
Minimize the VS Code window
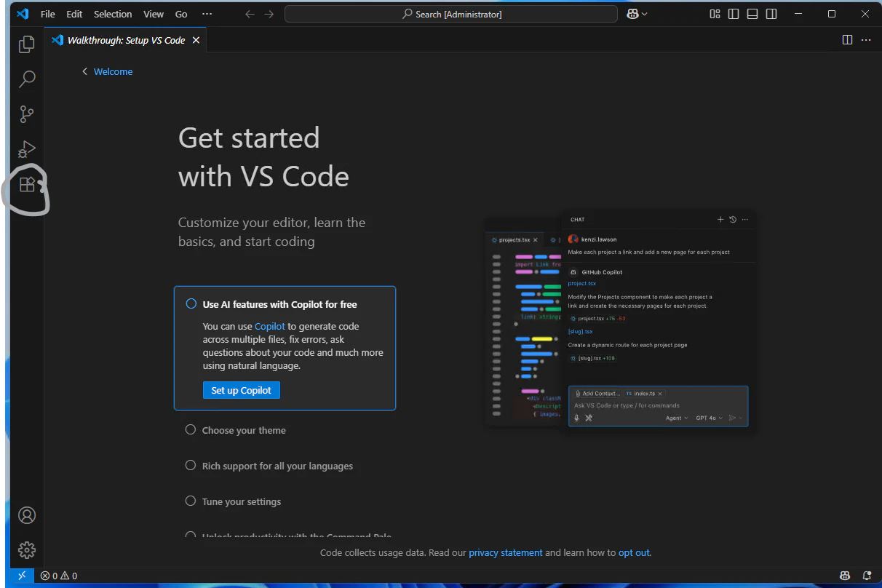(799, 14)
